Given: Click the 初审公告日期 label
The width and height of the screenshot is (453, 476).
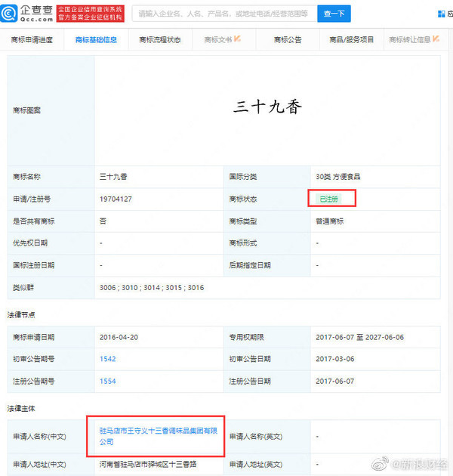Looking at the screenshot, I should point(250,359).
